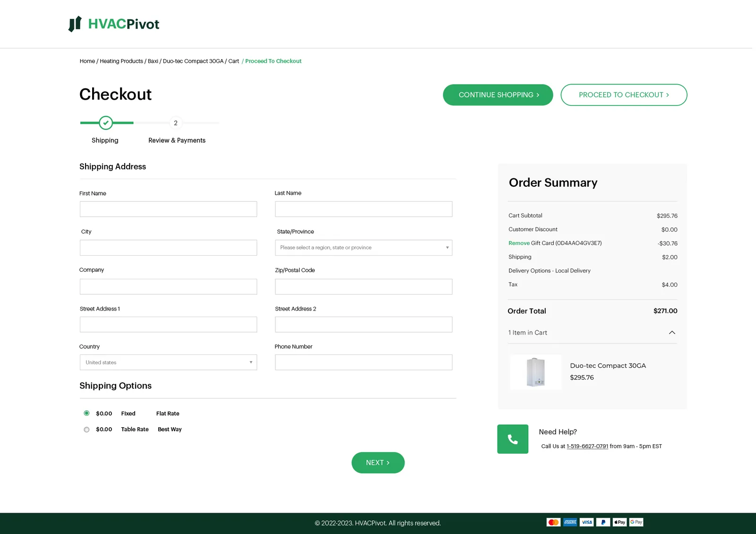Screen dimensions: 756x534
Task: Click the Continue Shopping button
Action: 498,95
